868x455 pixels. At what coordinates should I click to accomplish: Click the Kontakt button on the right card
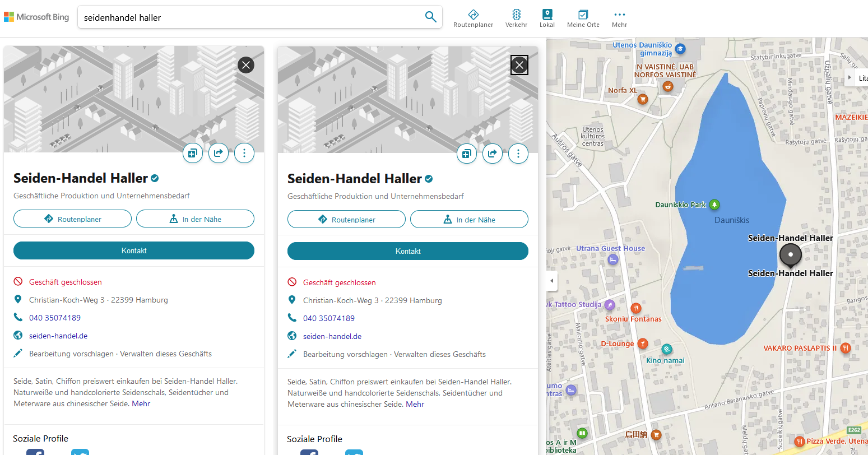(408, 251)
